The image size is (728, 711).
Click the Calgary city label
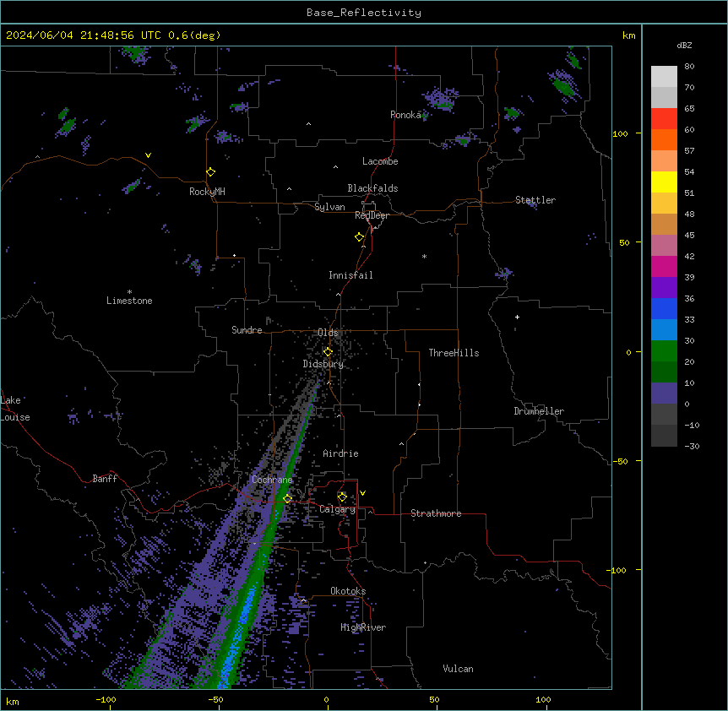(338, 509)
